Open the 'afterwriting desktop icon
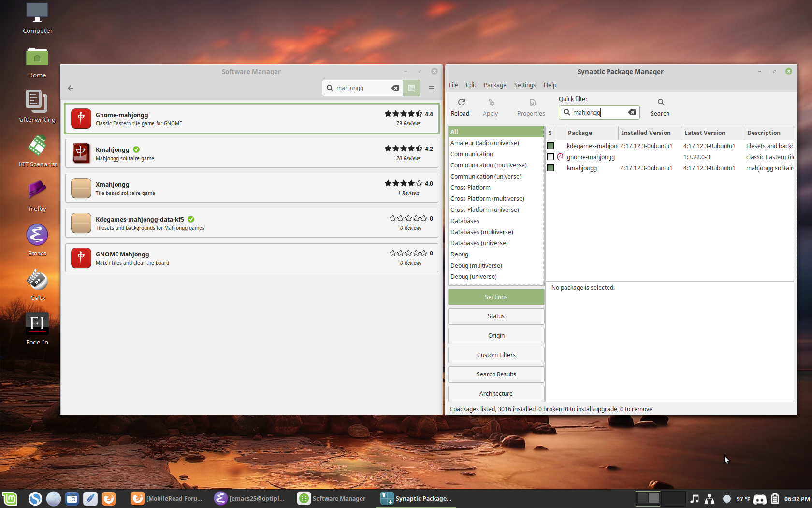This screenshot has width=812, height=508. coord(37,107)
